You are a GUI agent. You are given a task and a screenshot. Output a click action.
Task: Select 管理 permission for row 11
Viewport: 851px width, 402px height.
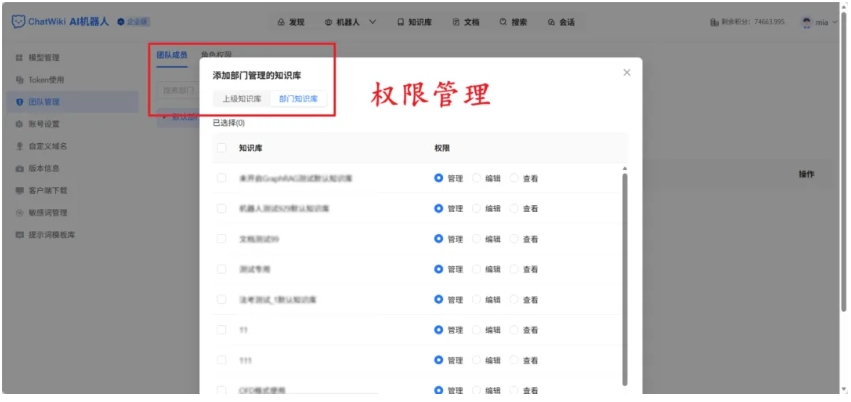click(x=439, y=330)
